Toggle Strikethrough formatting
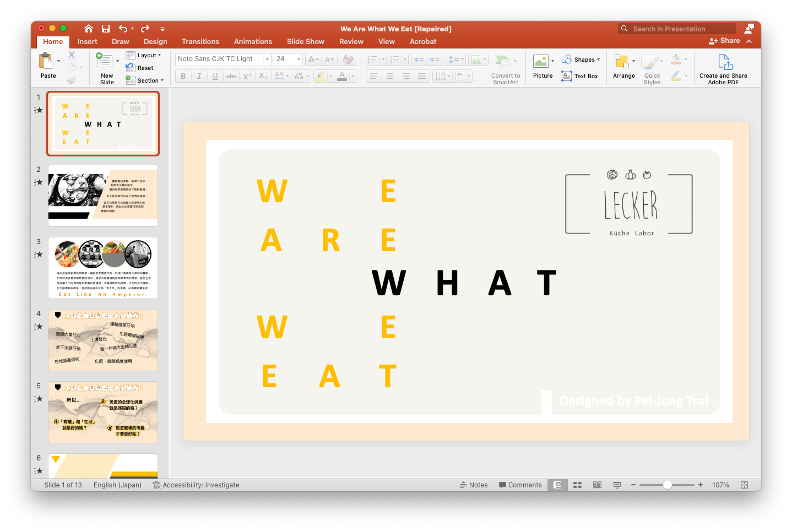Screen dimensions: 792x532 tap(231, 76)
